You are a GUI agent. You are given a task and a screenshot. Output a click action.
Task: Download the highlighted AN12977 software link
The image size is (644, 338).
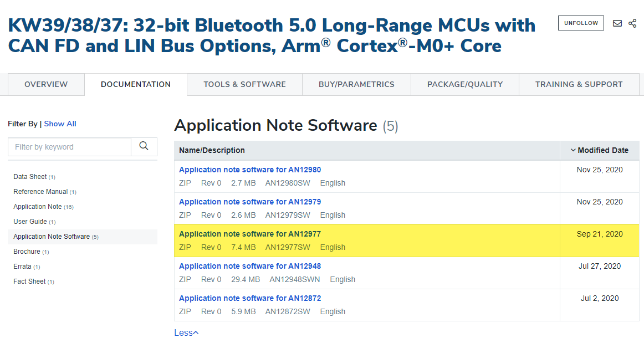coord(249,234)
